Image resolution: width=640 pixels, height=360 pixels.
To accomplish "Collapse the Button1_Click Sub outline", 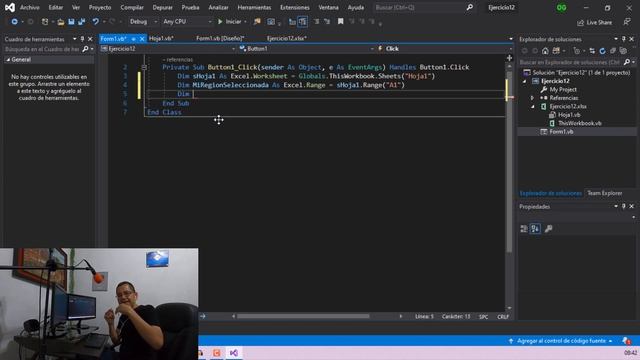I will pyautogui.click(x=144, y=67).
